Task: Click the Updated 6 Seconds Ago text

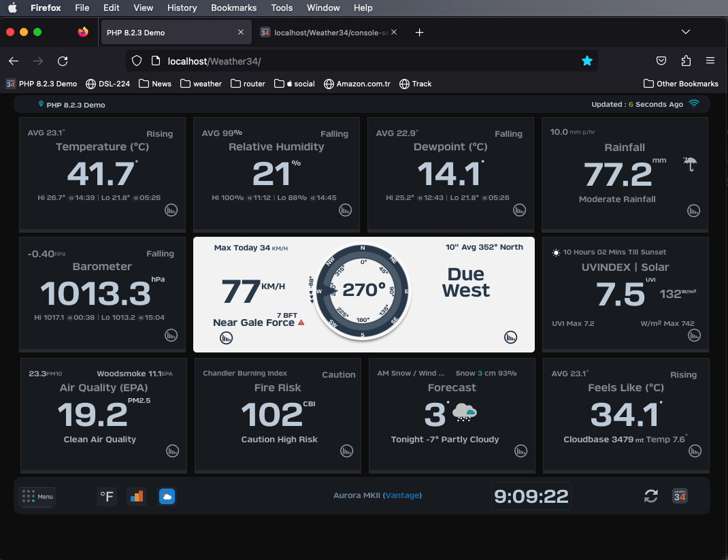Action: pos(637,104)
